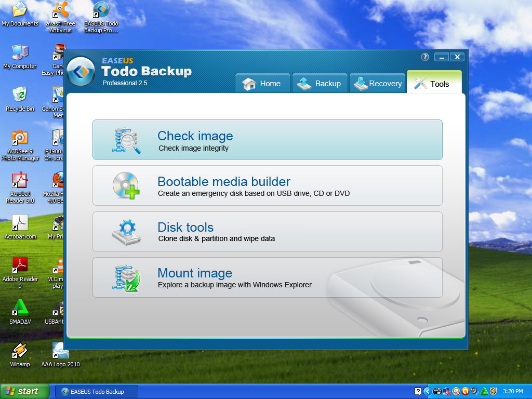Screen dimensions: 532x399
Task: Select Winamp desktop shortcut
Action: (20, 355)
